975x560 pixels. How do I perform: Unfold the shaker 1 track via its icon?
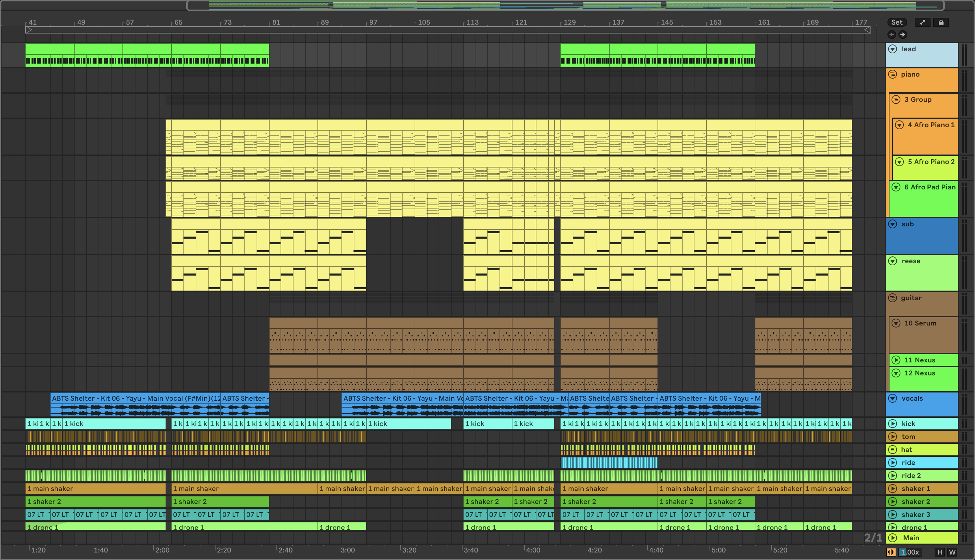click(893, 489)
